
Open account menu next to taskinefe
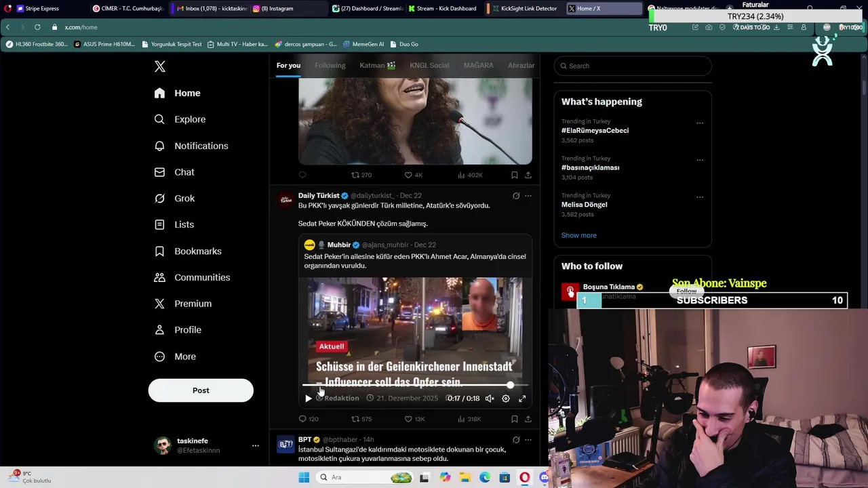pos(256,445)
